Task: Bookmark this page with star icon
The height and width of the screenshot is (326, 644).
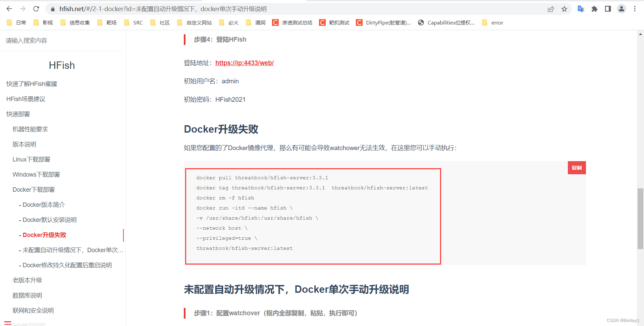Action: pyautogui.click(x=564, y=9)
